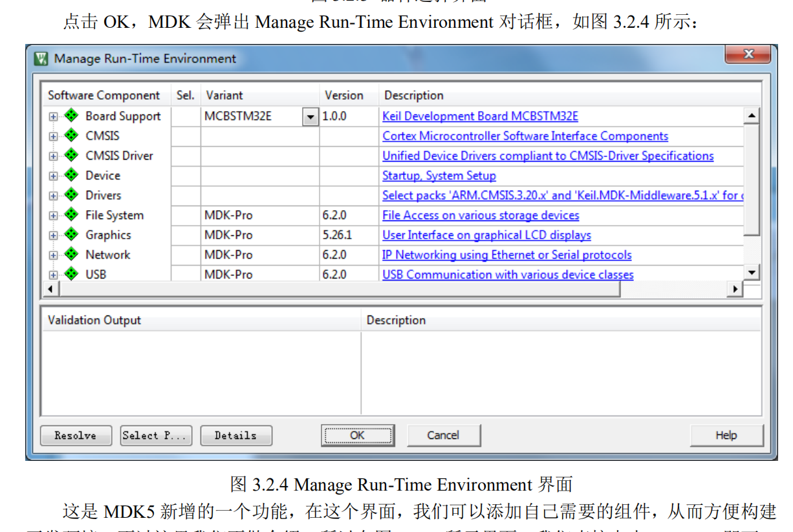Click the green diamond icon beside Network
The width and height of the screenshot is (793, 532).
click(x=71, y=255)
